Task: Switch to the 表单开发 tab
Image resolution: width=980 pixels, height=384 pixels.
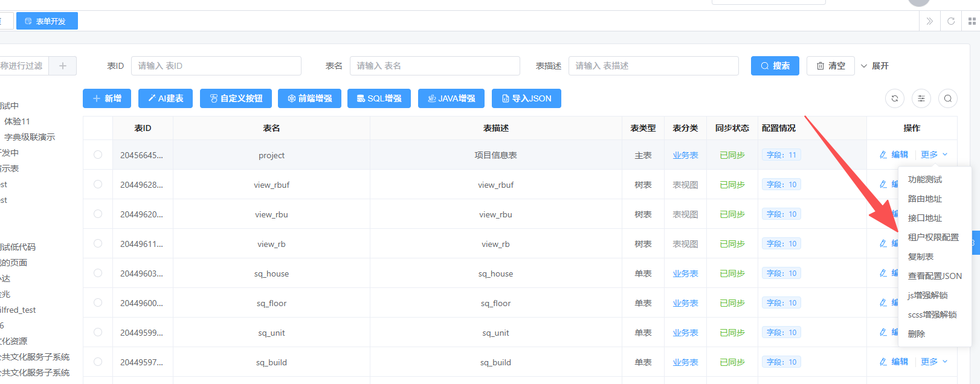Action: click(47, 21)
